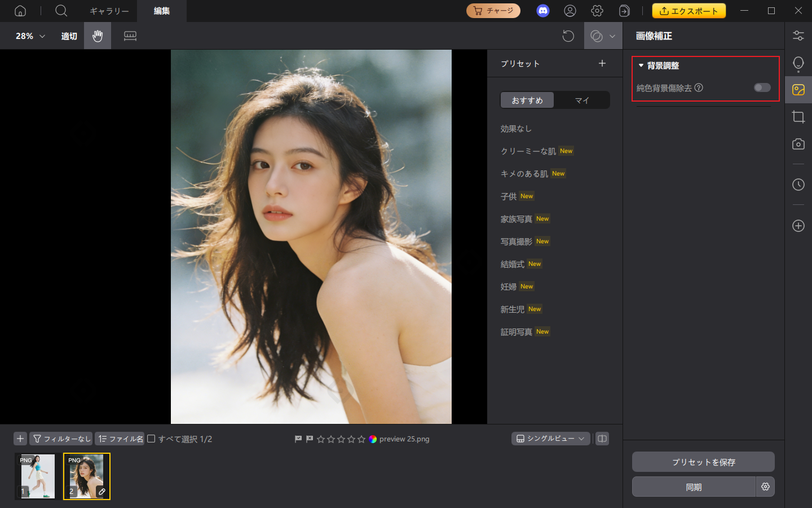Select the hand pan tool
This screenshot has width=812, height=508.
(98, 36)
